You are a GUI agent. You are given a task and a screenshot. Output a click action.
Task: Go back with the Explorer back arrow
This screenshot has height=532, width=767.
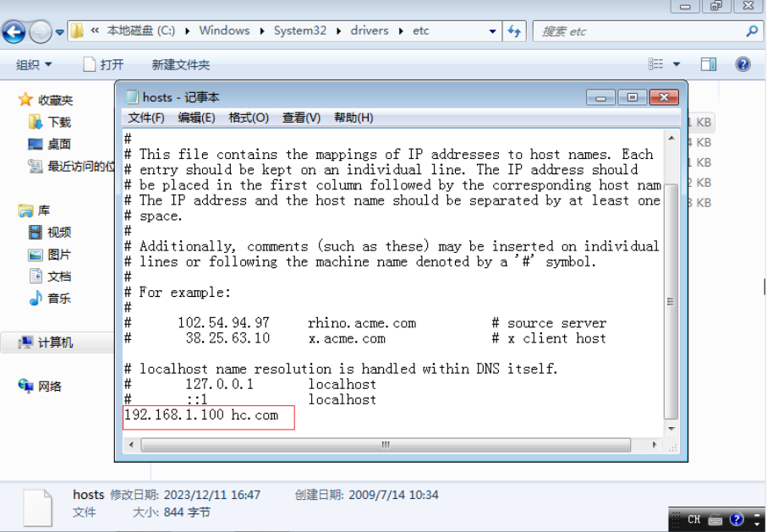[14, 32]
